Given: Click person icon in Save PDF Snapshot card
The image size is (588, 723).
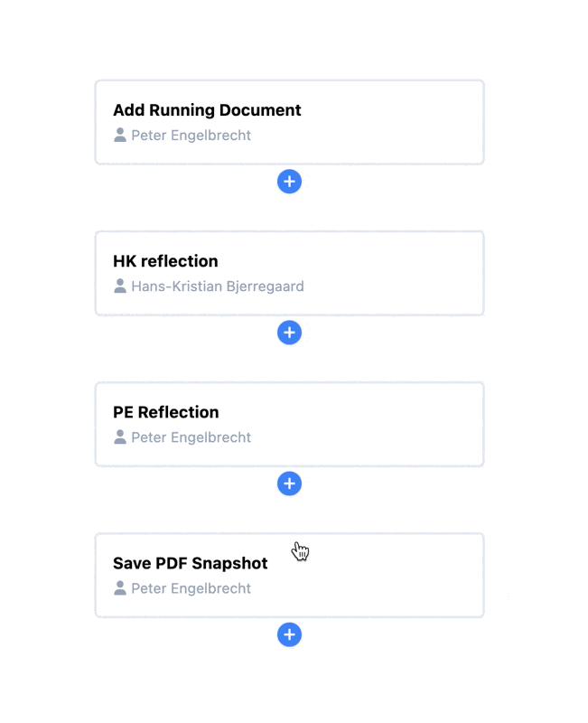Looking at the screenshot, I should click(120, 588).
